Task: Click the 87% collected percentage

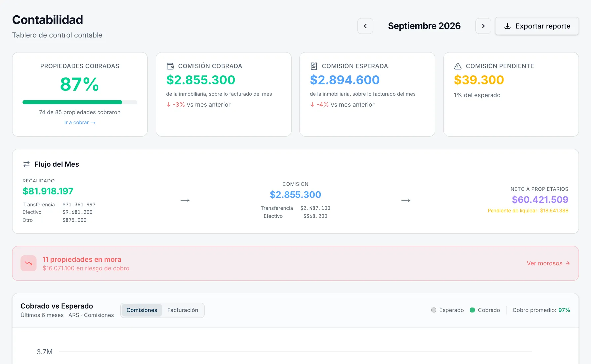Action: coord(80,84)
